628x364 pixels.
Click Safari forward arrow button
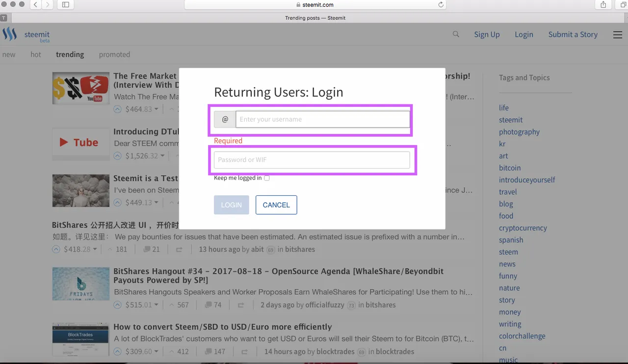coord(48,4)
